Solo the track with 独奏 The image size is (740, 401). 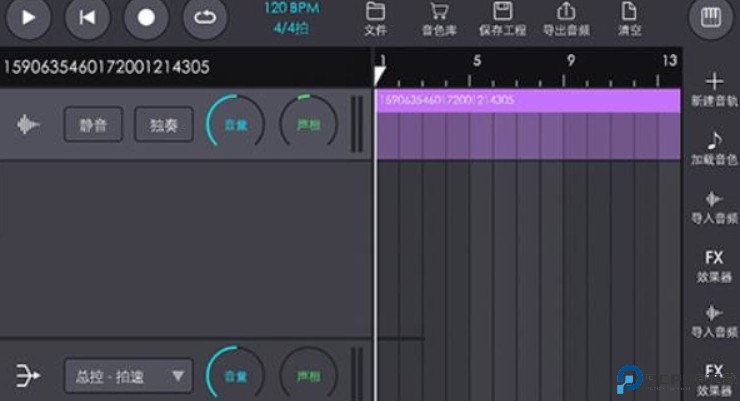(x=164, y=126)
